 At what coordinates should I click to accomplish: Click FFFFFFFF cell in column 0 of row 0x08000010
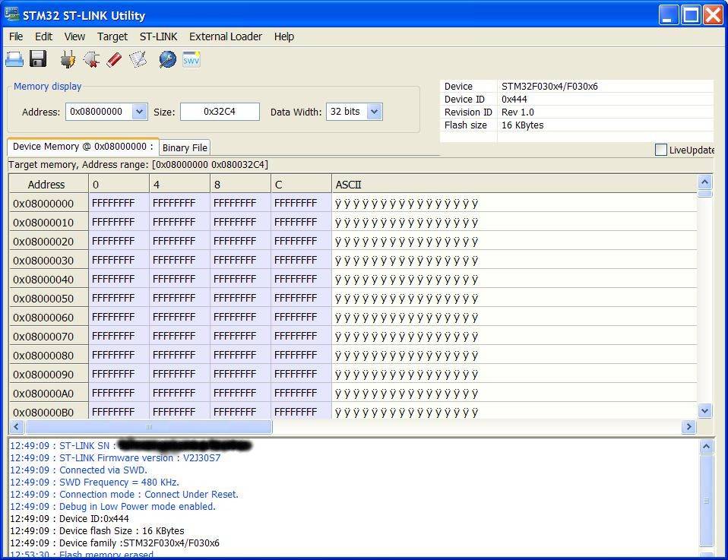click(119, 223)
